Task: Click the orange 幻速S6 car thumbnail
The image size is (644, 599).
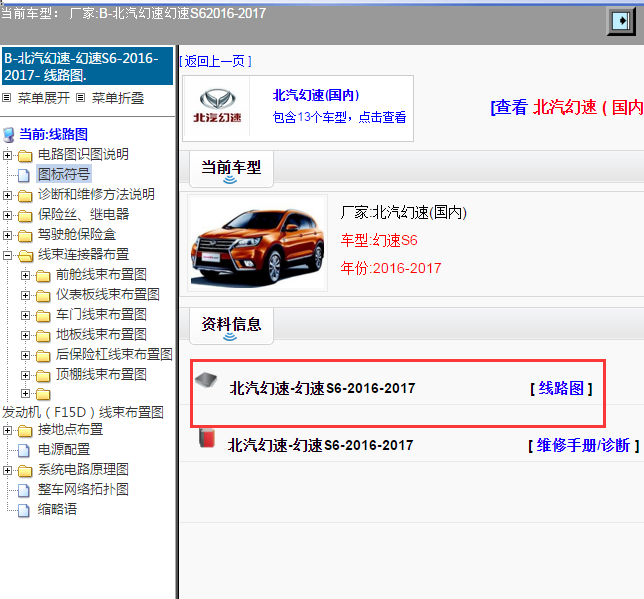Action: [x=258, y=243]
